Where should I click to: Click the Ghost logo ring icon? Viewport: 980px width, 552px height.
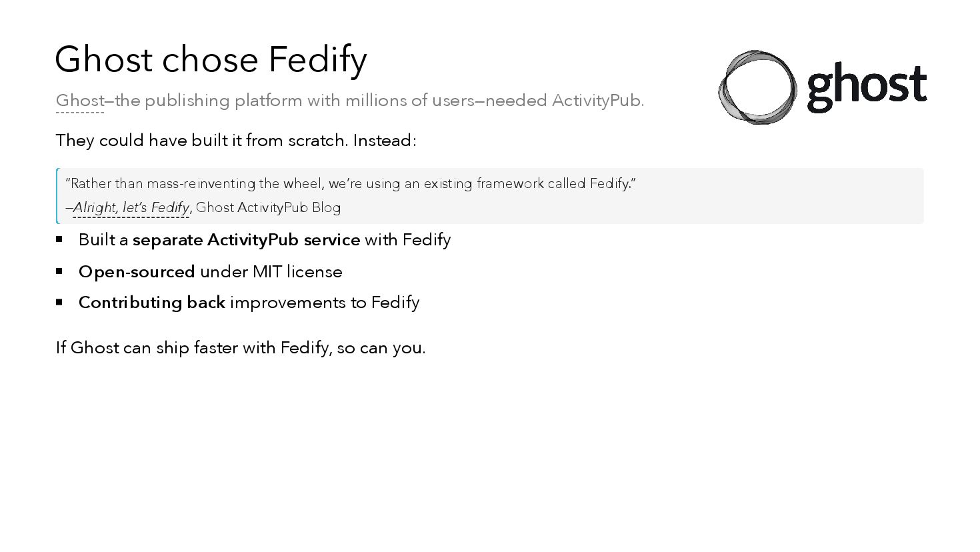point(757,87)
